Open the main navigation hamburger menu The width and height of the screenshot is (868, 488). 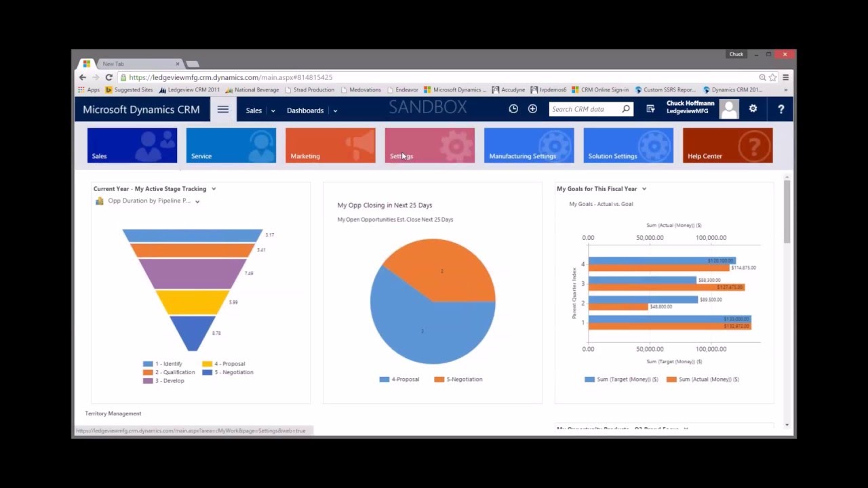click(223, 110)
